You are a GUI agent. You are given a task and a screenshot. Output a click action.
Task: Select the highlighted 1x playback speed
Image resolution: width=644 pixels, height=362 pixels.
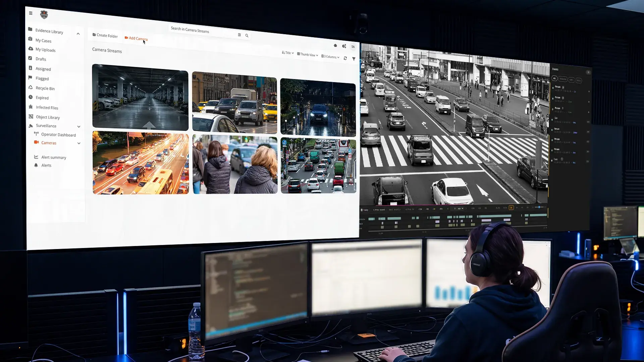point(511,208)
